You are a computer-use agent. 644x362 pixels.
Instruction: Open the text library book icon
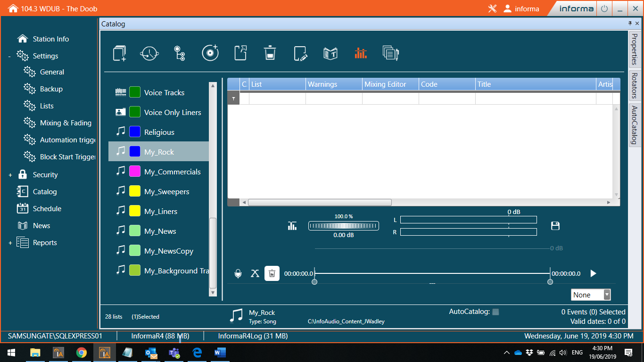click(x=331, y=53)
